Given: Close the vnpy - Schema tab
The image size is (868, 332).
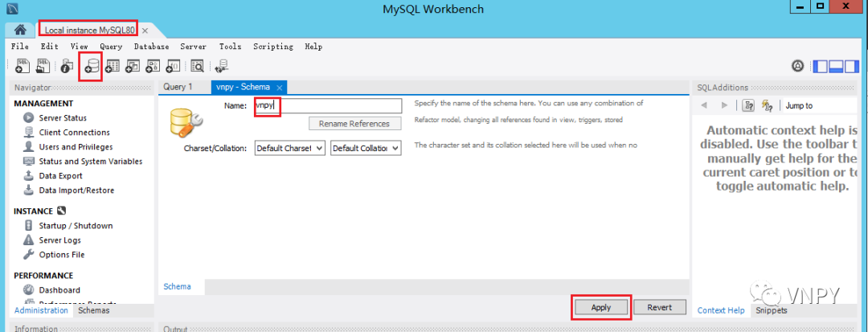Looking at the screenshot, I should (x=280, y=88).
